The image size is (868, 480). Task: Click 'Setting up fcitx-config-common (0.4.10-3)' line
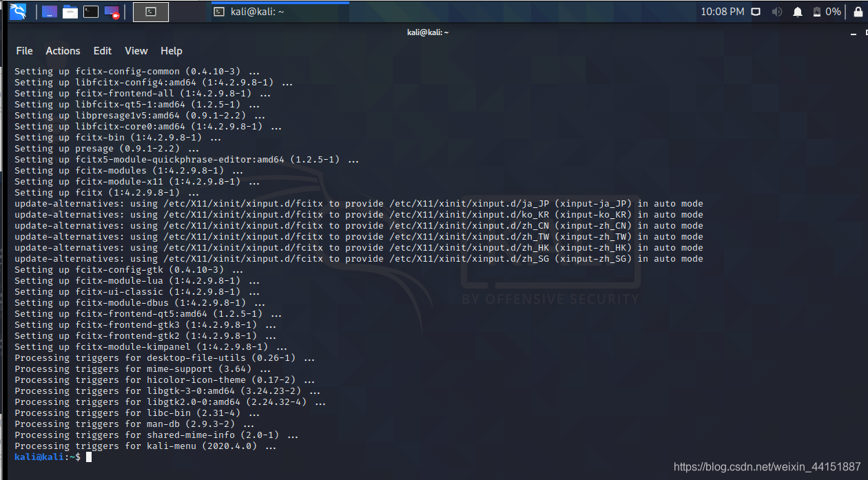pos(137,72)
